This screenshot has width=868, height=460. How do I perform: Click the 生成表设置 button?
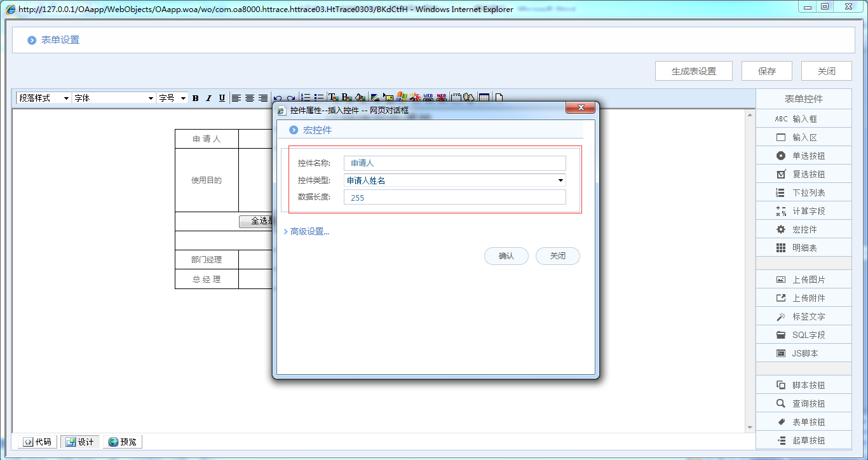[x=693, y=71]
